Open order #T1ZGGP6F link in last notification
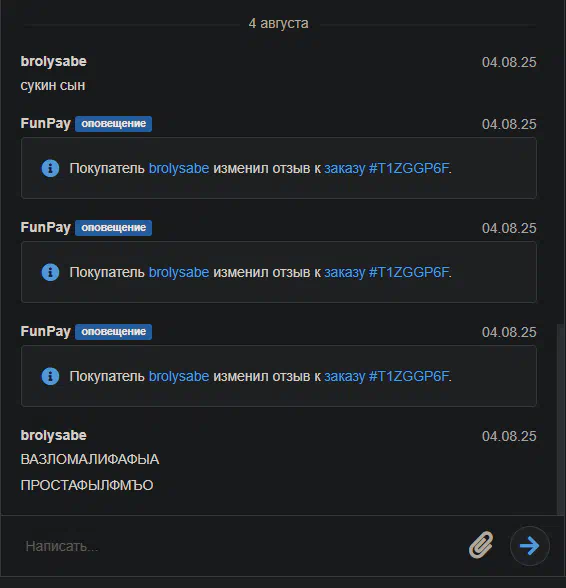566x588 pixels. coord(386,376)
